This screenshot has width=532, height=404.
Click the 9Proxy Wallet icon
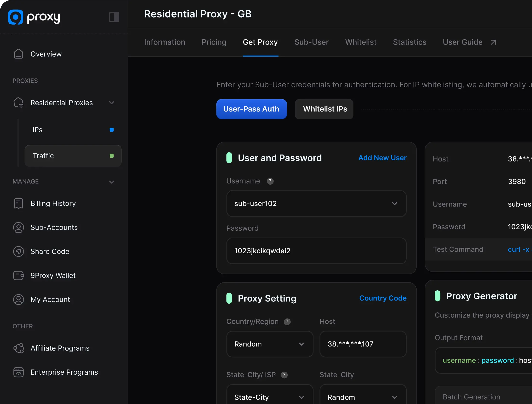19,275
